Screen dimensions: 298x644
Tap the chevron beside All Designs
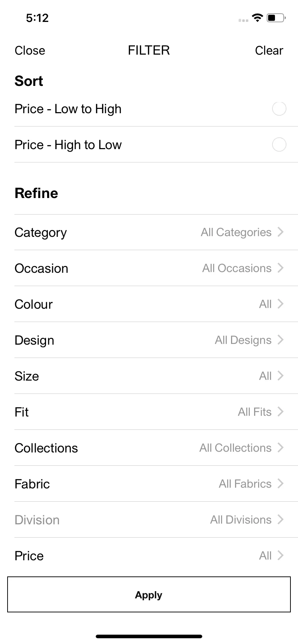point(281,340)
